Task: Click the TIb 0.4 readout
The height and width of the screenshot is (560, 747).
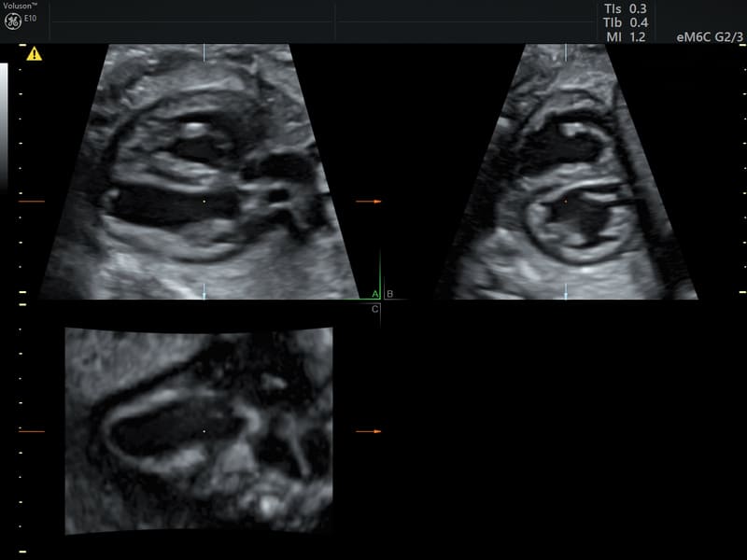Action: pos(626,22)
